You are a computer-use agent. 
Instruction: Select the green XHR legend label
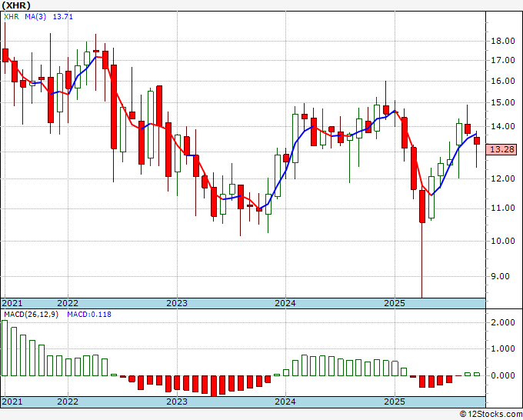(x=12, y=17)
